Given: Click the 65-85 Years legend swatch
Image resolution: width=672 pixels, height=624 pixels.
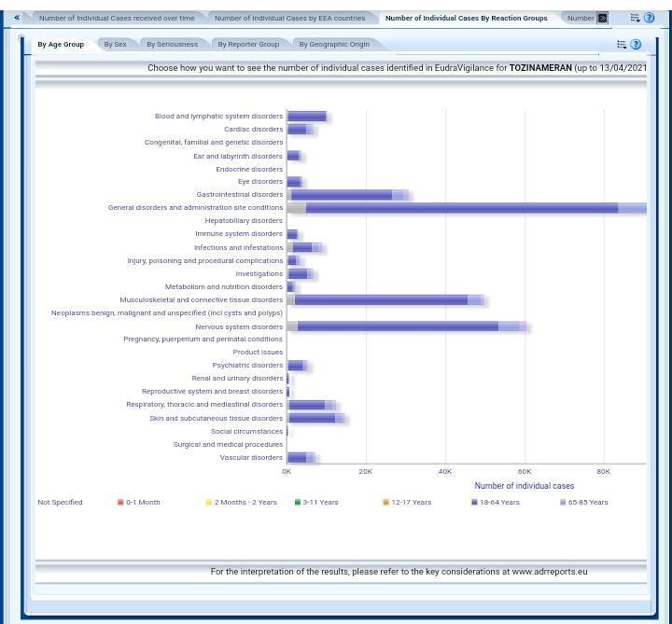Looking at the screenshot, I should coord(563,503).
